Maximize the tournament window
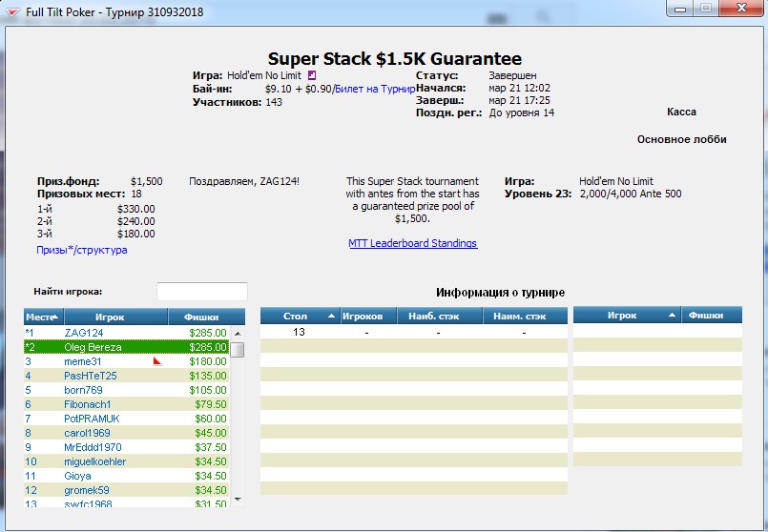 [706, 9]
